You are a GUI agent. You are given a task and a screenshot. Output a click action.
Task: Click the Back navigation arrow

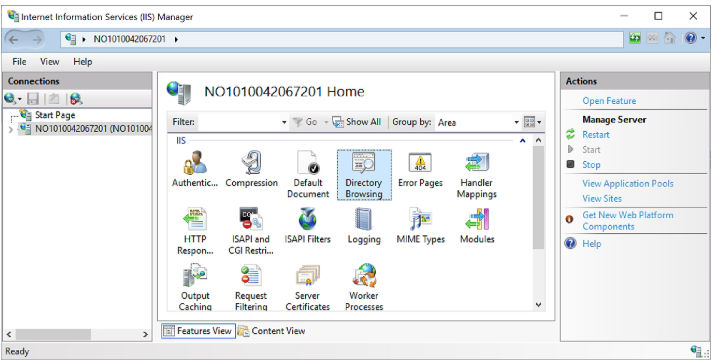[x=14, y=40]
